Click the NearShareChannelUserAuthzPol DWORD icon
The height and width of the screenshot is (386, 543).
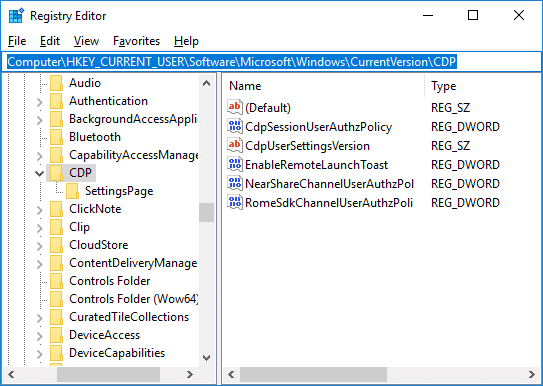coord(234,183)
